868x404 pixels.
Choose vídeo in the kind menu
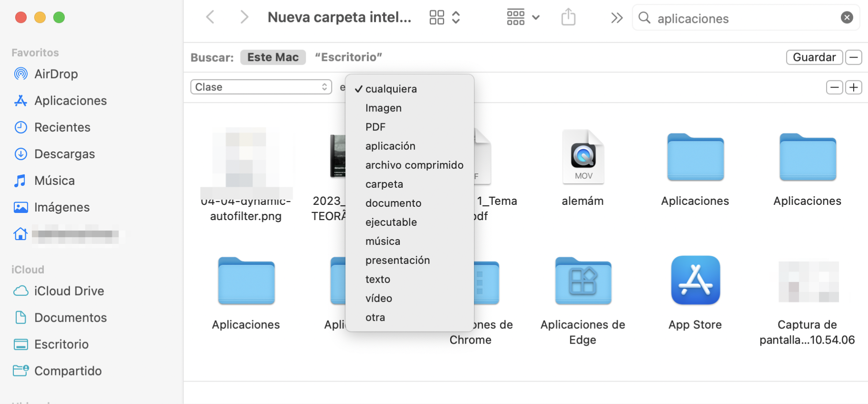coord(410,299)
